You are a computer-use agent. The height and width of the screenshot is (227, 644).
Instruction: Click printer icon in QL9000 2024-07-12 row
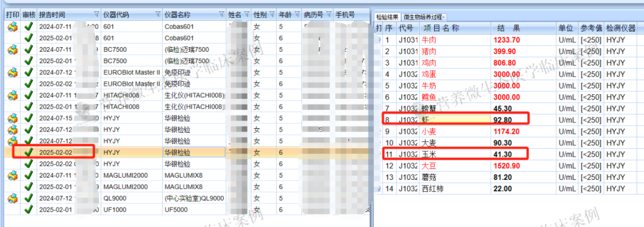pyautogui.click(x=13, y=198)
